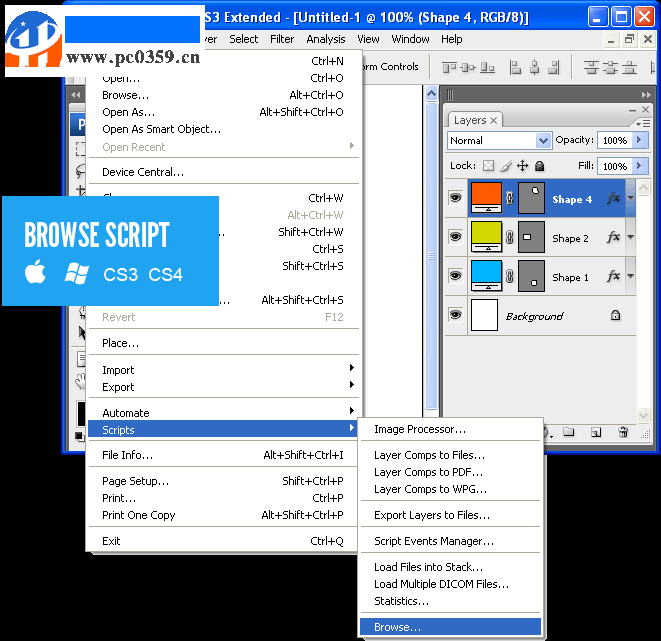Click Align vertical centers icon
The width and height of the screenshot is (661, 641).
click(x=468, y=67)
